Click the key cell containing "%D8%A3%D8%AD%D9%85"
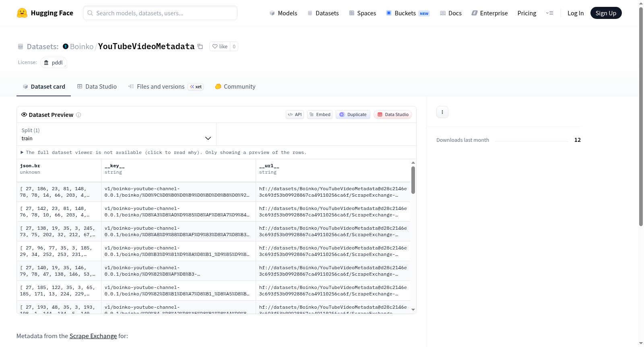644x347 pixels. pos(178,212)
